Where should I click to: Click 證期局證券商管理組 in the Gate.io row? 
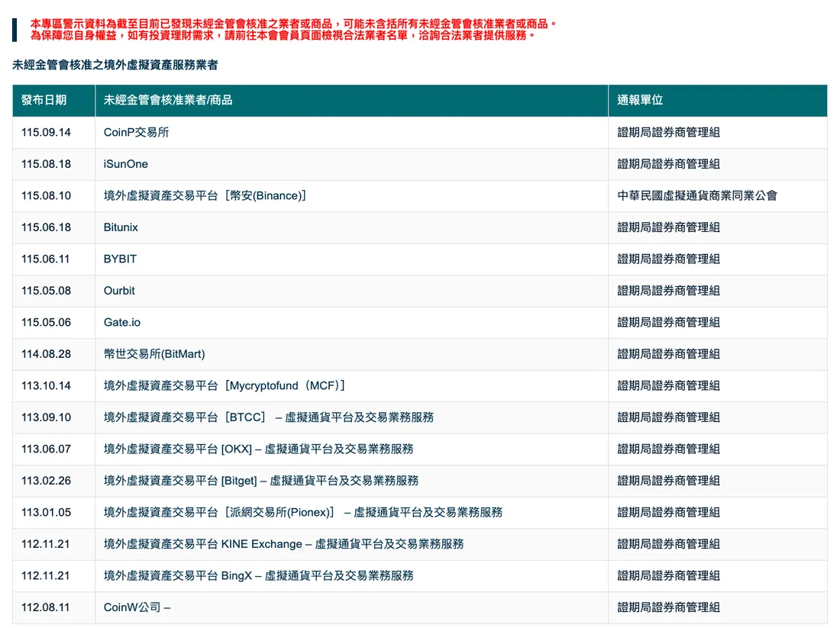(668, 322)
